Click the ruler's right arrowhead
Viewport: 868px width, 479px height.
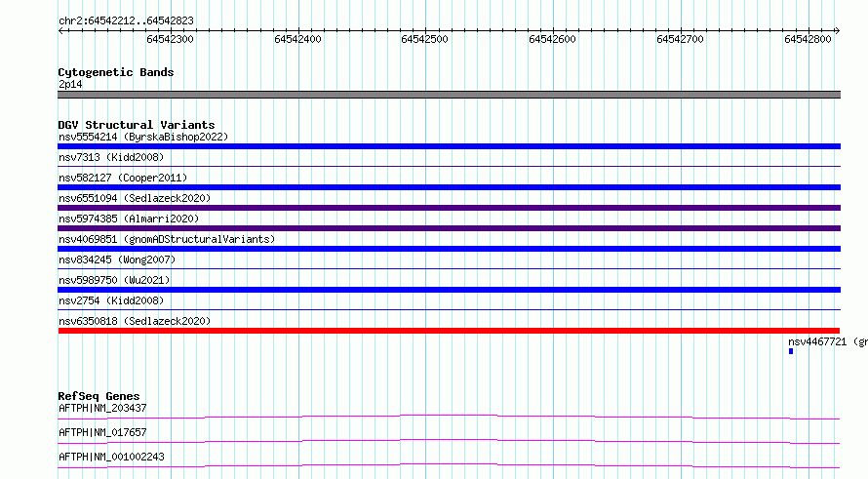838,31
